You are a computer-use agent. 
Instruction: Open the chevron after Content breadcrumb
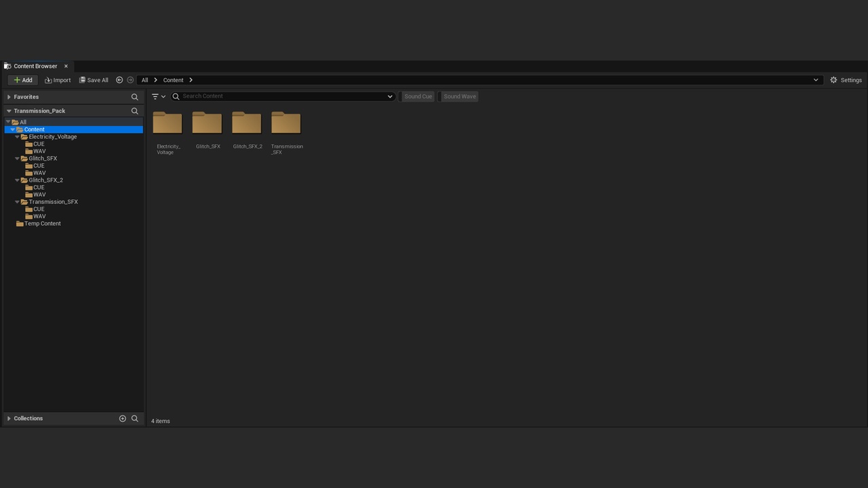coord(191,80)
